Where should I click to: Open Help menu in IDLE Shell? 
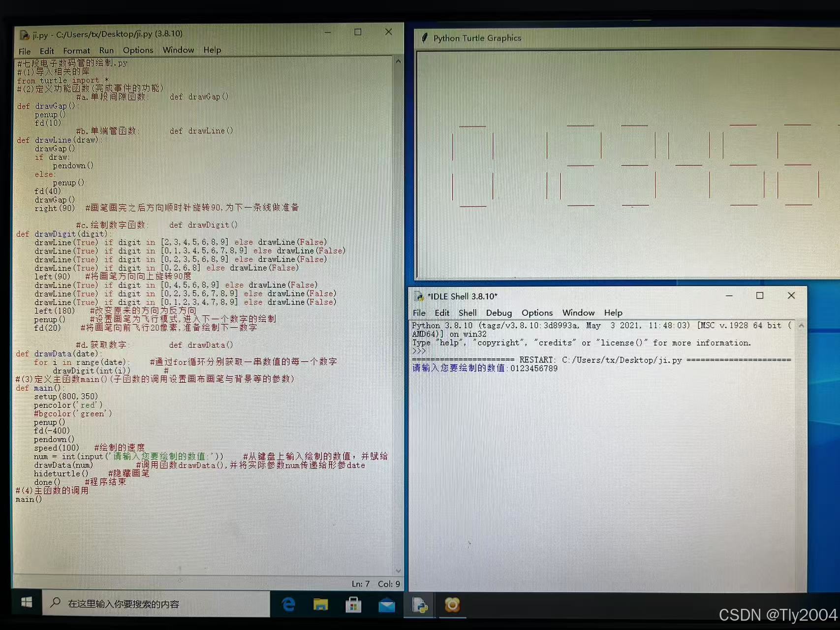(x=613, y=313)
